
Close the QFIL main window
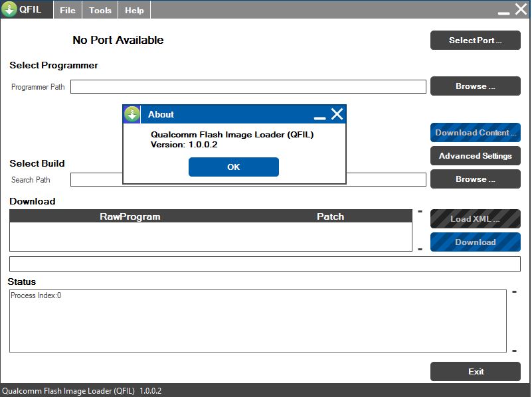tap(521, 9)
